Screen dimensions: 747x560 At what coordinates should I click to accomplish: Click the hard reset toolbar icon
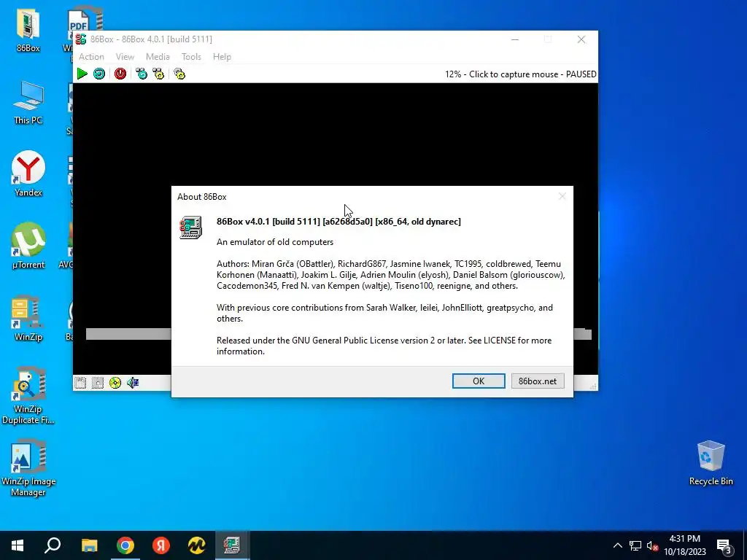(x=99, y=74)
